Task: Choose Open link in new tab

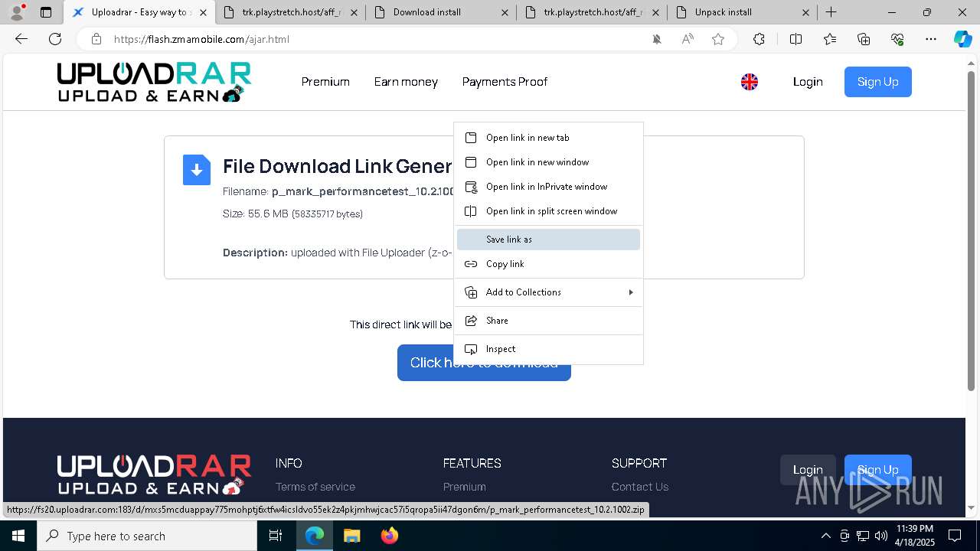Action: point(548,138)
